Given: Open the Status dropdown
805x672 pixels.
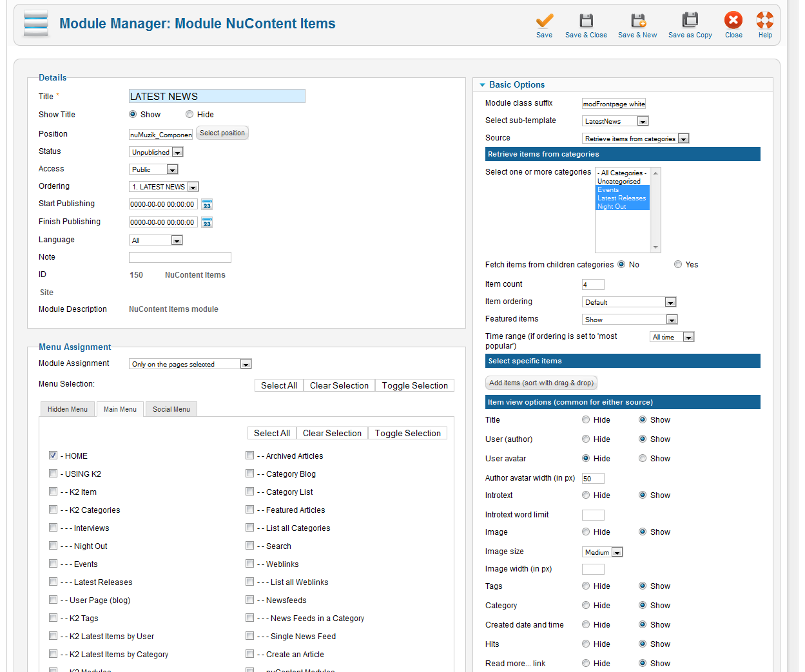Looking at the screenshot, I should coord(156,152).
